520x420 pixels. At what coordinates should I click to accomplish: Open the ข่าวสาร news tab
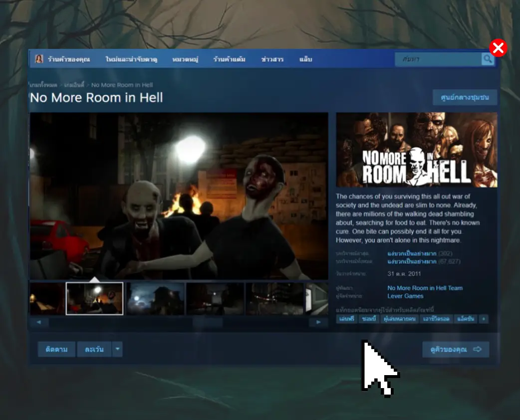272,59
